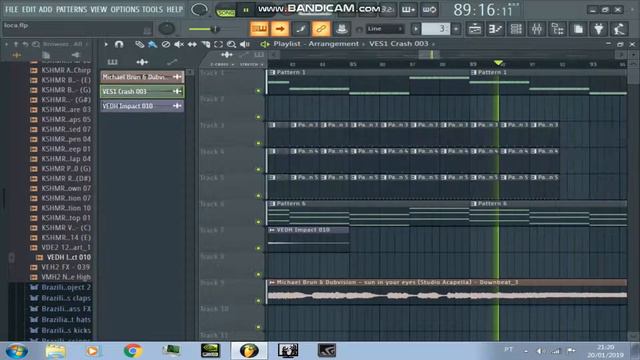Toggle the orange link-shaped button
640x360 pixels.
pos(321,29)
